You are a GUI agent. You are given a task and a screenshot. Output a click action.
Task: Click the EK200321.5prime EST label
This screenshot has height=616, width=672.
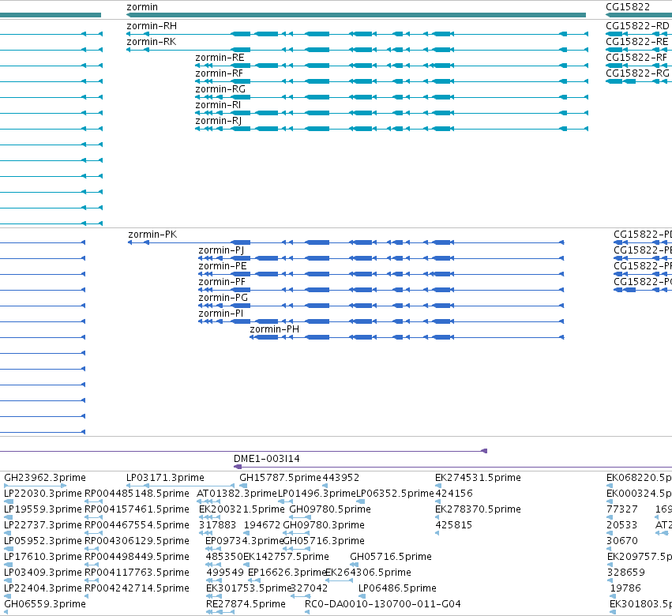click(x=242, y=509)
